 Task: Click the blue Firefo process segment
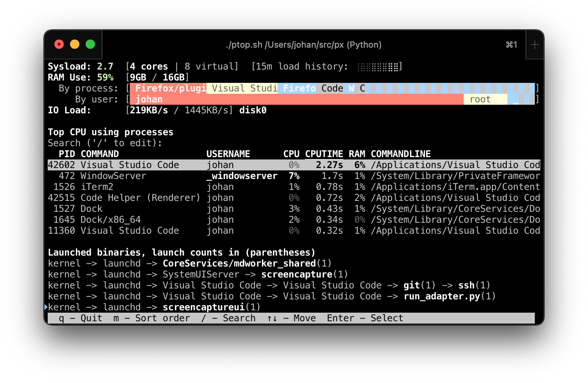tap(297, 88)
